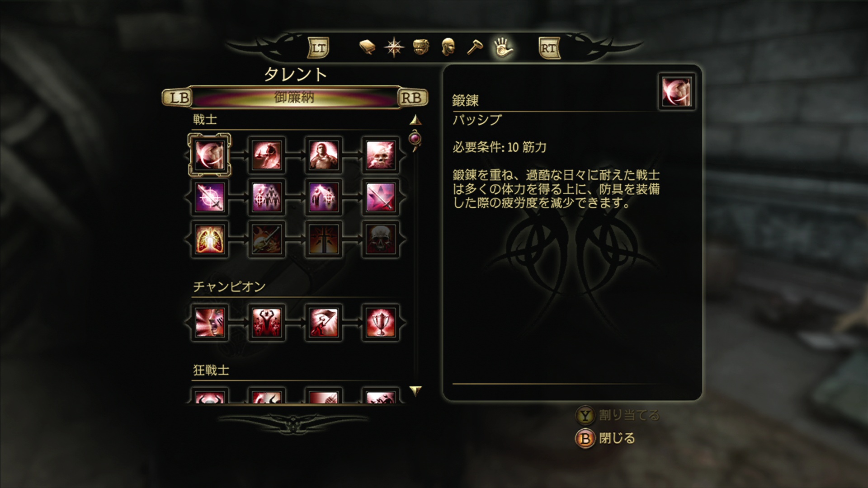Go to next menu tab with RT
The width and height of the screenshot is (868, 488).
pyautogui.click(x=549, y=48)
